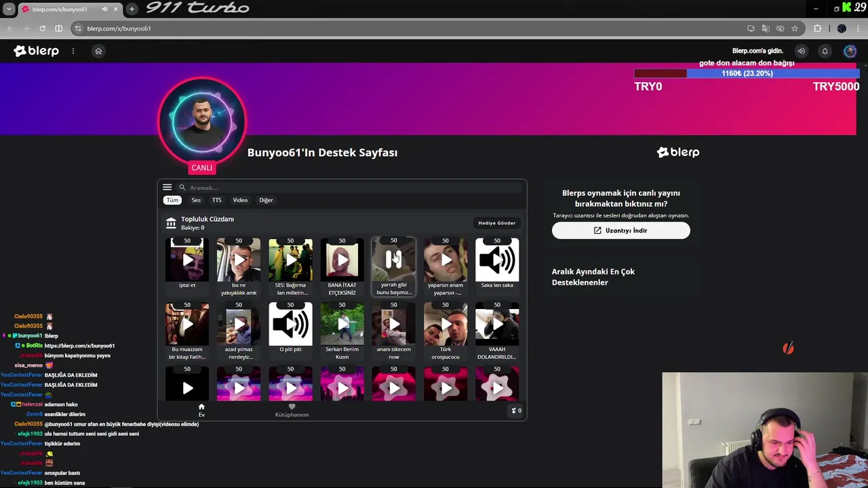Click the install app icon in address bar
This screenshot has height=488, width=868.
[751, 28]
